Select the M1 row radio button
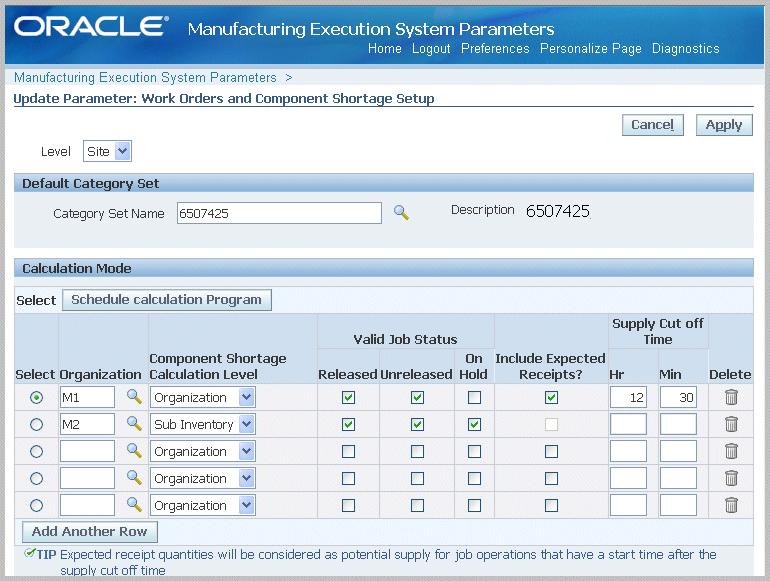Image resolution: width=770 pixels, height=581 pixels. [x=36, y=397]
